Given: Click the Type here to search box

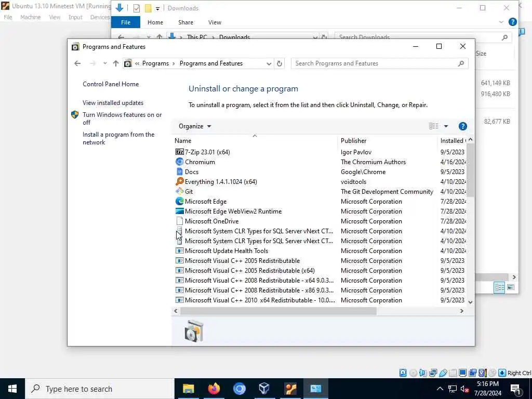Looking at the screenshot, I should tap(99, 389).
